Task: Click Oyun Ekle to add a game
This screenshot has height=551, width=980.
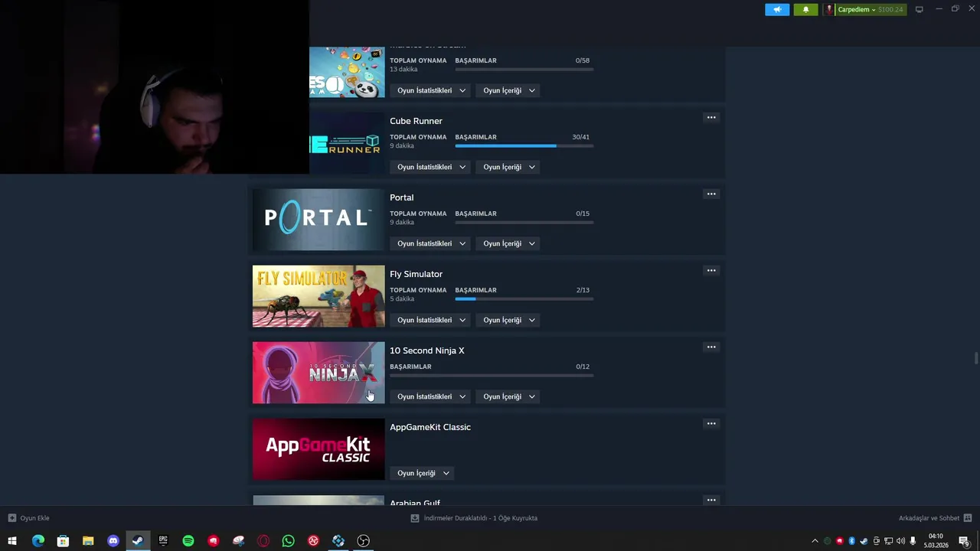Action: pos(28,518)
